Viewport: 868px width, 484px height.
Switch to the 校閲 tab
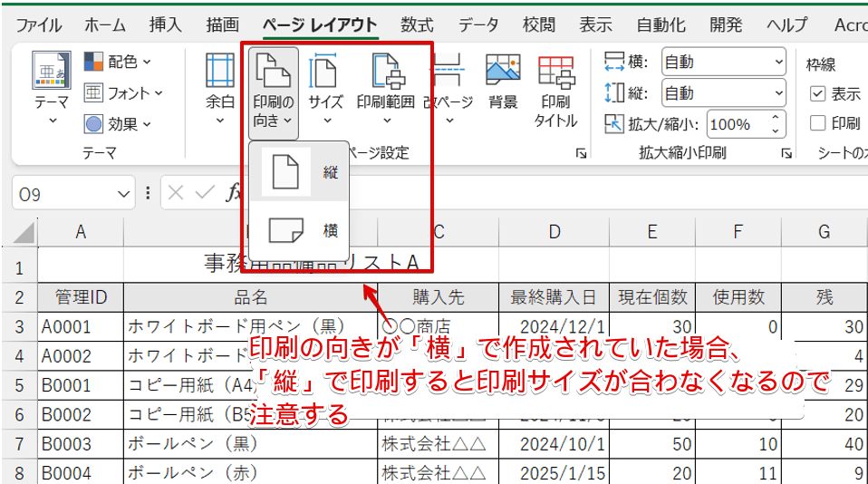[538, 24]
